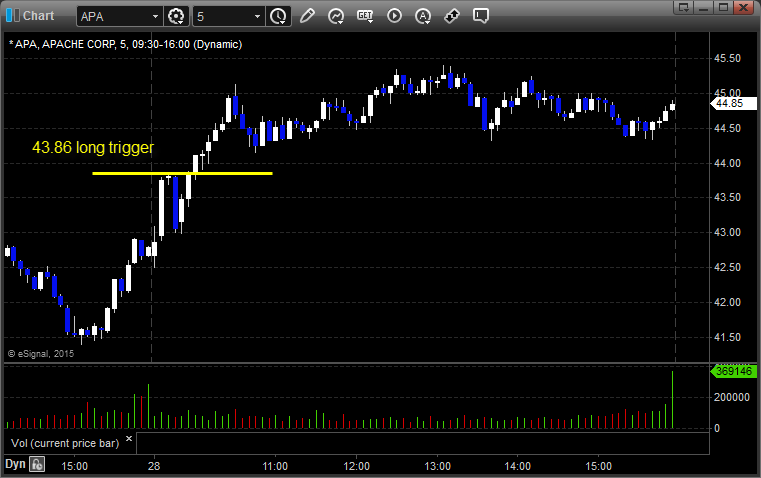Click the play replay button icon
Screen dimensions: 761x478
pyautogui.click(x=394, y=16)
